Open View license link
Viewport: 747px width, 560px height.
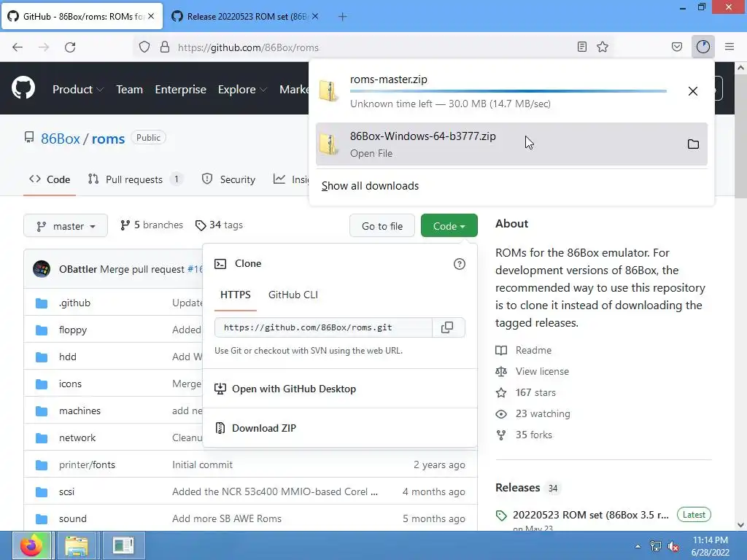coord(542,371)
